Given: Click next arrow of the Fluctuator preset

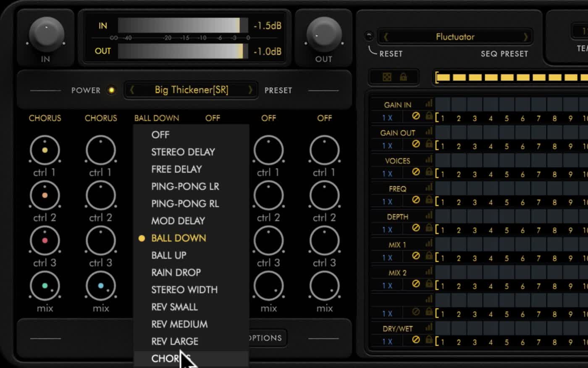Looking at the screenshot, I should tap(525, 37).
